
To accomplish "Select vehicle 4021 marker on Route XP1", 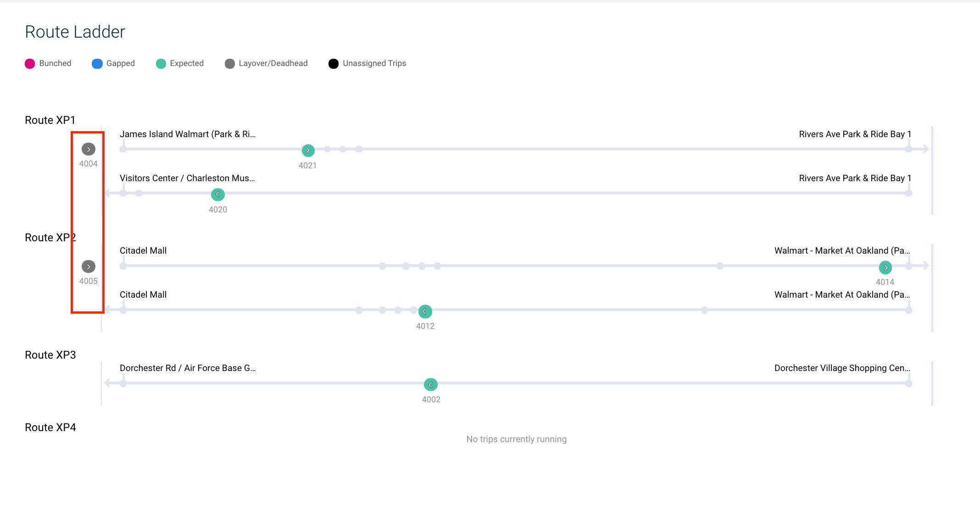I will coord(308,150).
